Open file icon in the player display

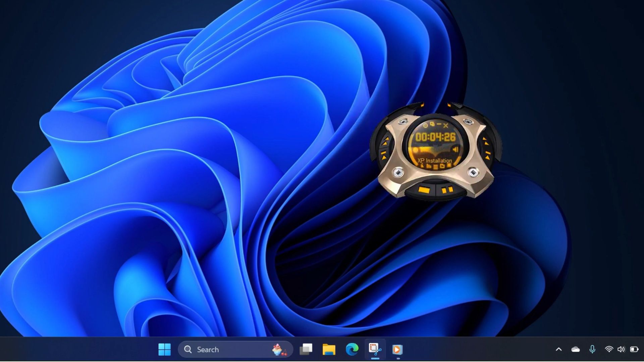tap(442, 166)
